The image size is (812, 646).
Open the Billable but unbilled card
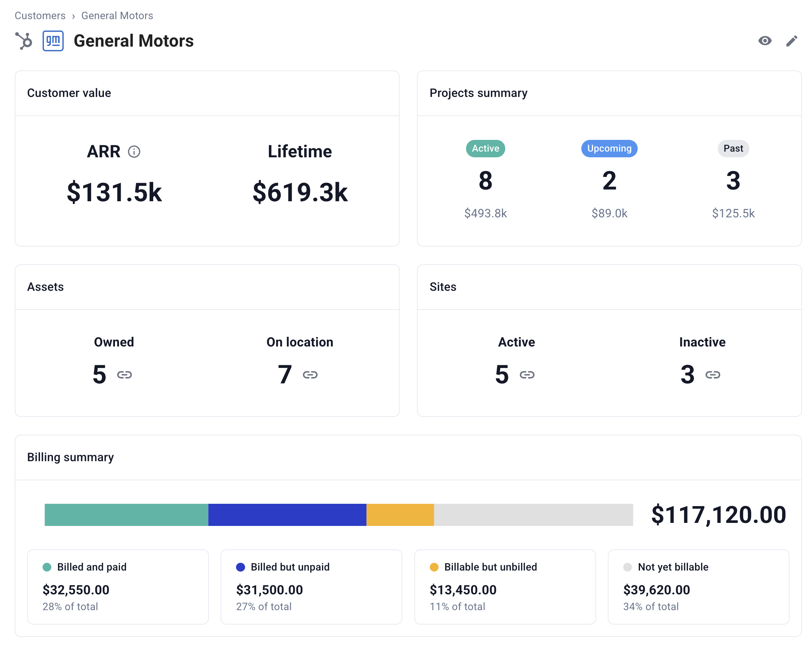tap(505, 587)
